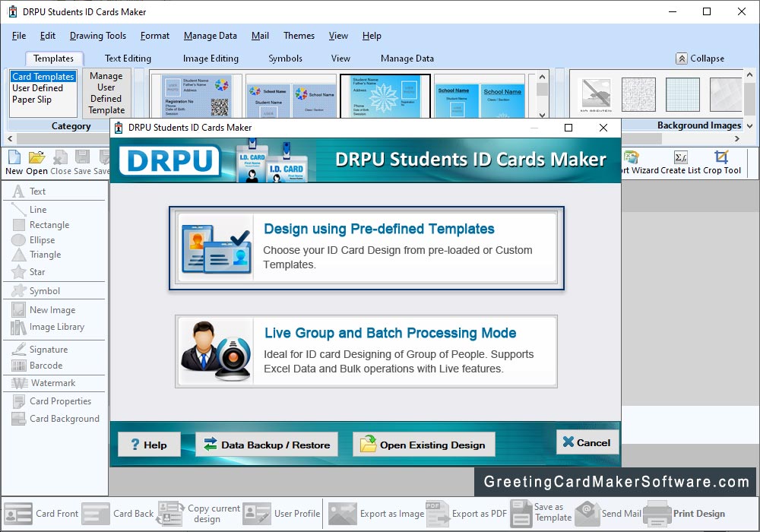Screen dimensions: 760x532
Task: Click the Save toolbar icon
Action: pos(82,163)
